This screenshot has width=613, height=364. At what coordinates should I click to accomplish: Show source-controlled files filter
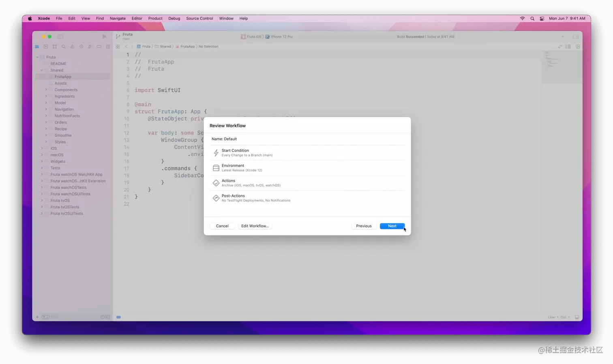[108, 317]
